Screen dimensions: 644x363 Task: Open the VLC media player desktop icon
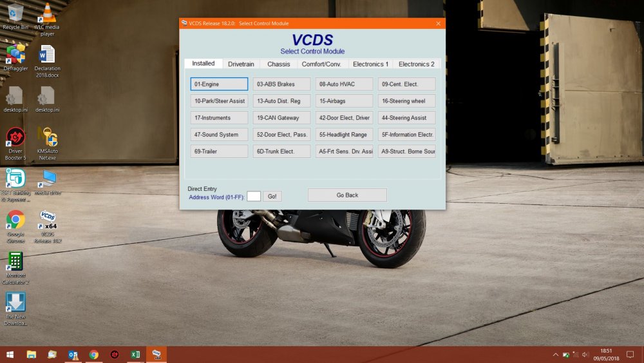pos(47,19)
